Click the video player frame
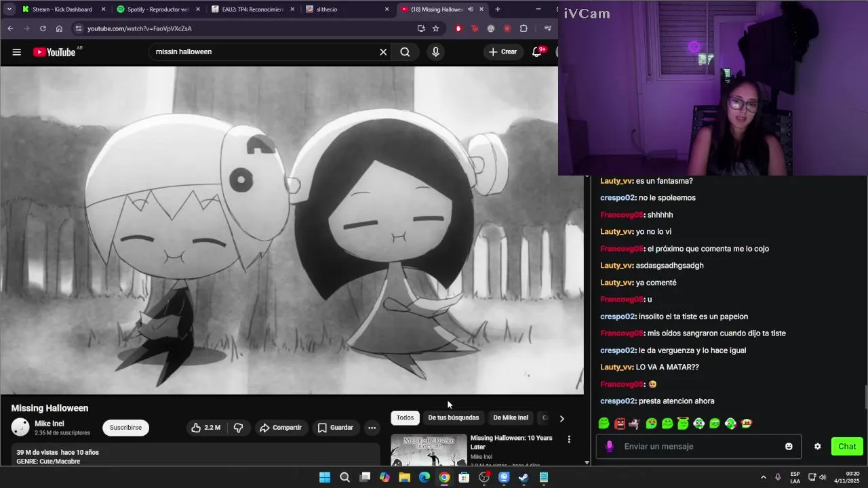Screen dimensions: 868x488 [292, 230]
